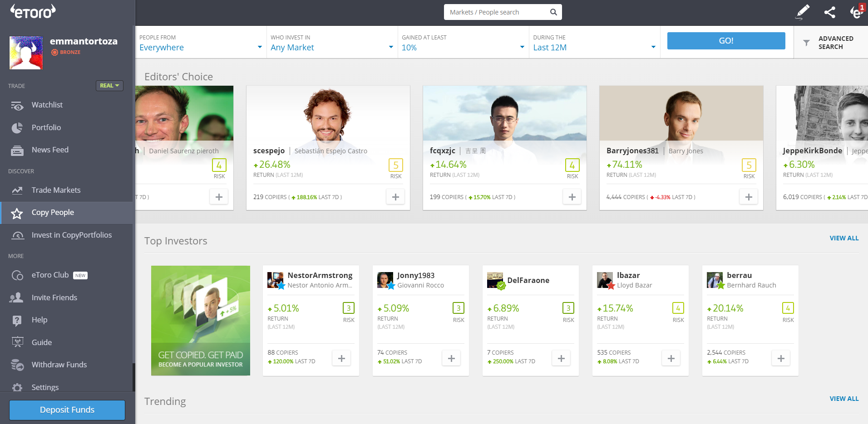This screenshot has width=868, height=424.
Task: Expand Gained At Least 10% dropdown
Action: click(463, 42)
